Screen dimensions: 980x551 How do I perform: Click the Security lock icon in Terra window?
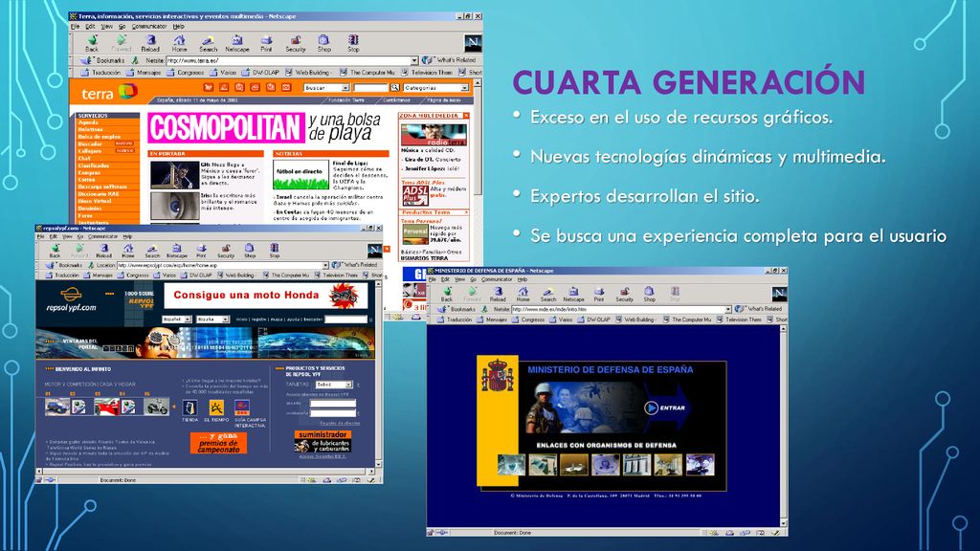(296, 40)
